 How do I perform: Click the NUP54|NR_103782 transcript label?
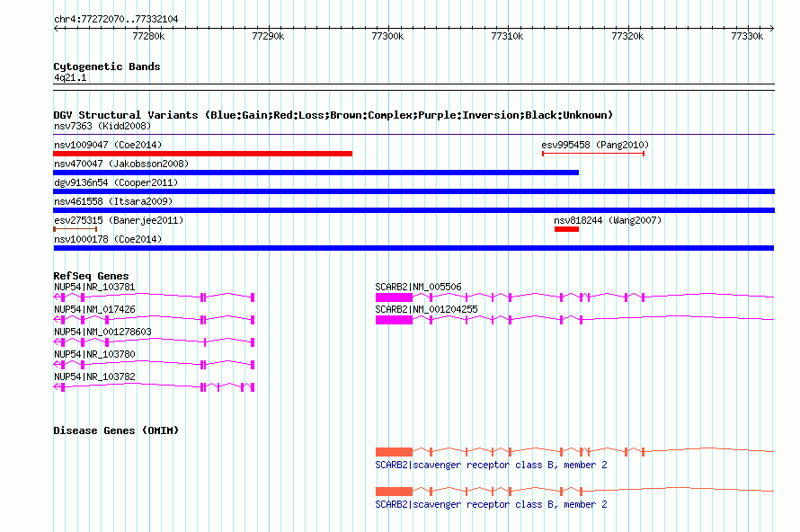[94, 377]
